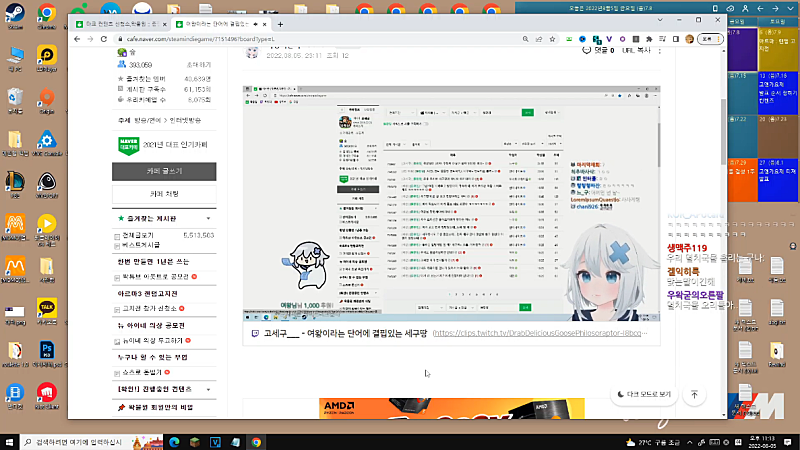
Task: Open the Twitch clip URL link
Action: [x=540, y=333]
